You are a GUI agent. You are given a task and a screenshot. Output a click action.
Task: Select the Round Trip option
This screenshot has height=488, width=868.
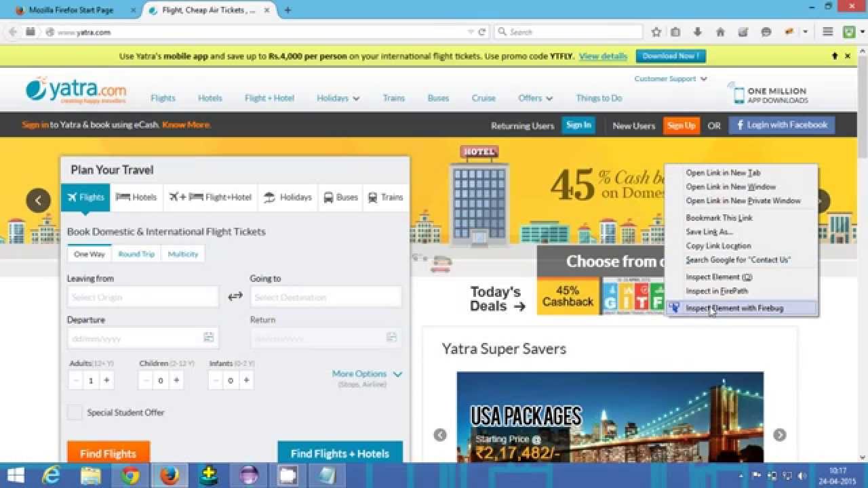[x=136, y=254]
